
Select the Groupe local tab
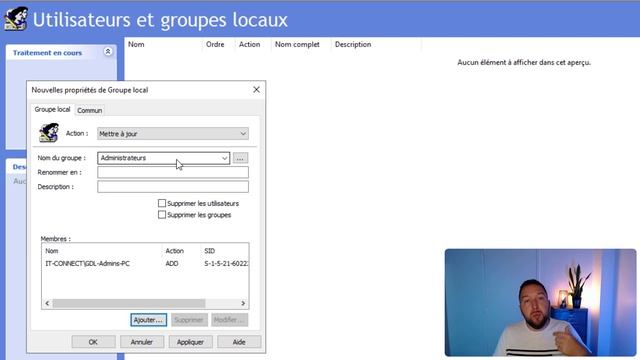coord(52,109)
